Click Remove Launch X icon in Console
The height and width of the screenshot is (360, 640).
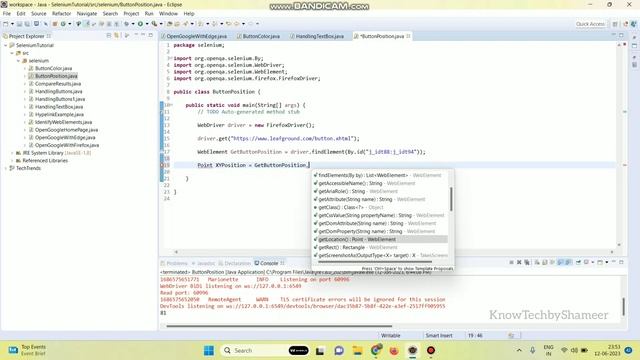pyautogui.click(x=519, y=262)
